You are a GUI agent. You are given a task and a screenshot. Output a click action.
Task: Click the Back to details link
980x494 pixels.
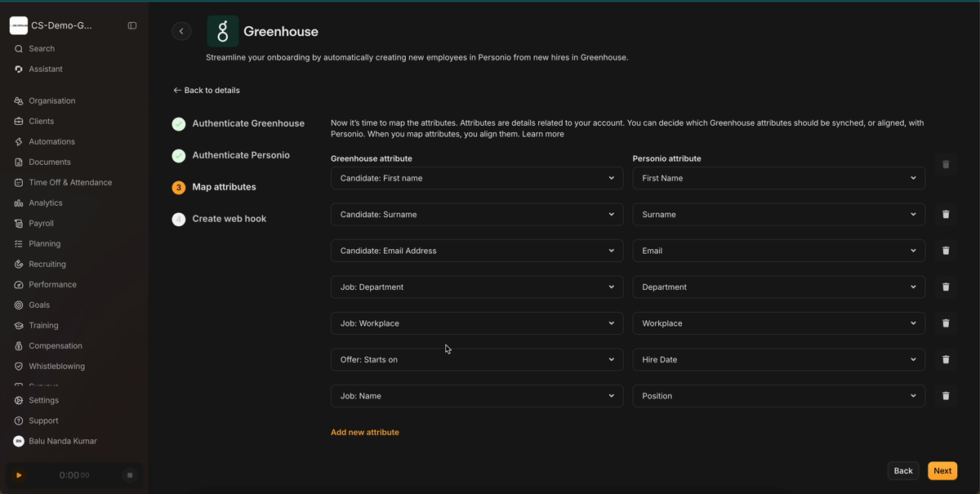click(x=207, y=91)
